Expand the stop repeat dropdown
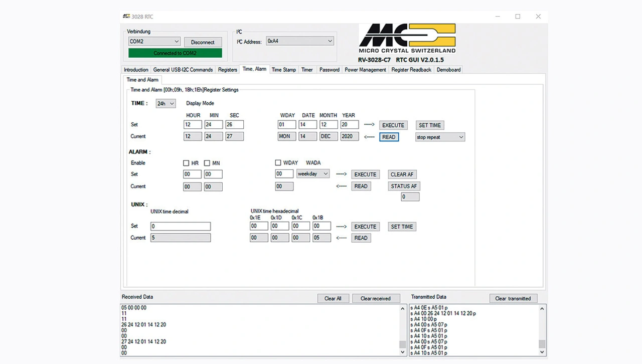Screen dimensions: 642x364 pos(440,137)
